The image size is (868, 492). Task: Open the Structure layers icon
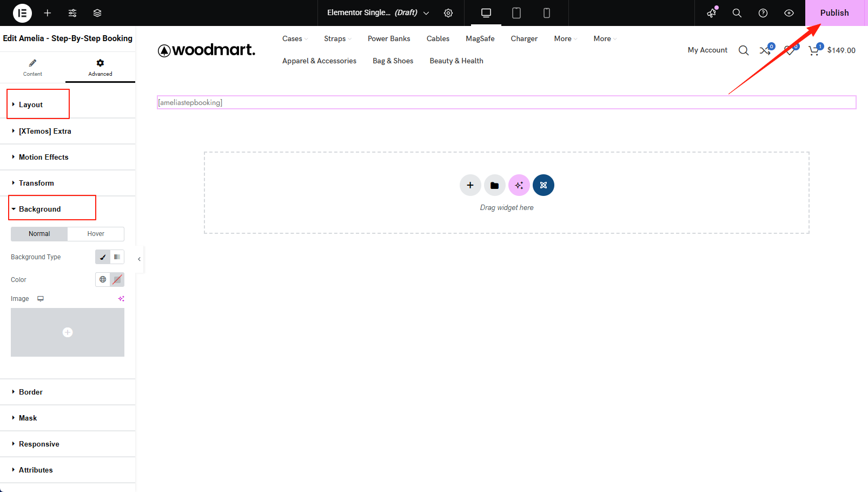[x=97, y=13]
